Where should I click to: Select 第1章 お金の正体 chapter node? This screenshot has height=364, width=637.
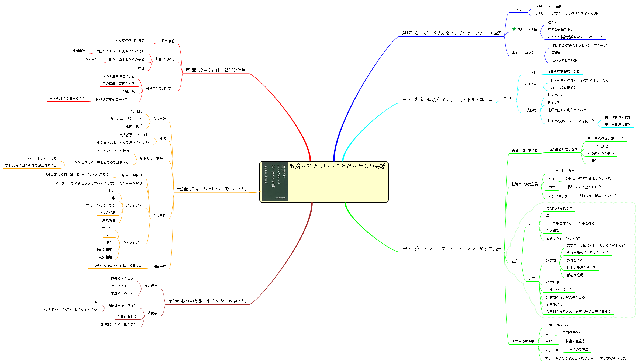[x=215, y=70]
